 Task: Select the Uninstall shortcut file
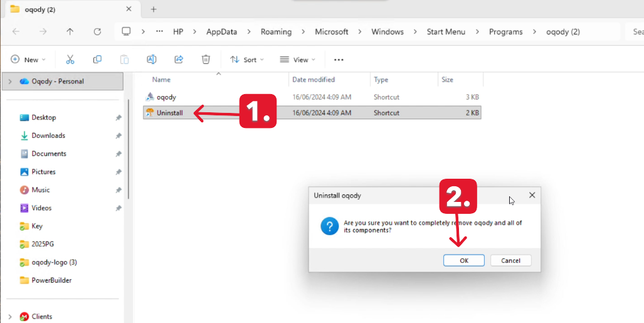point(169,113)
